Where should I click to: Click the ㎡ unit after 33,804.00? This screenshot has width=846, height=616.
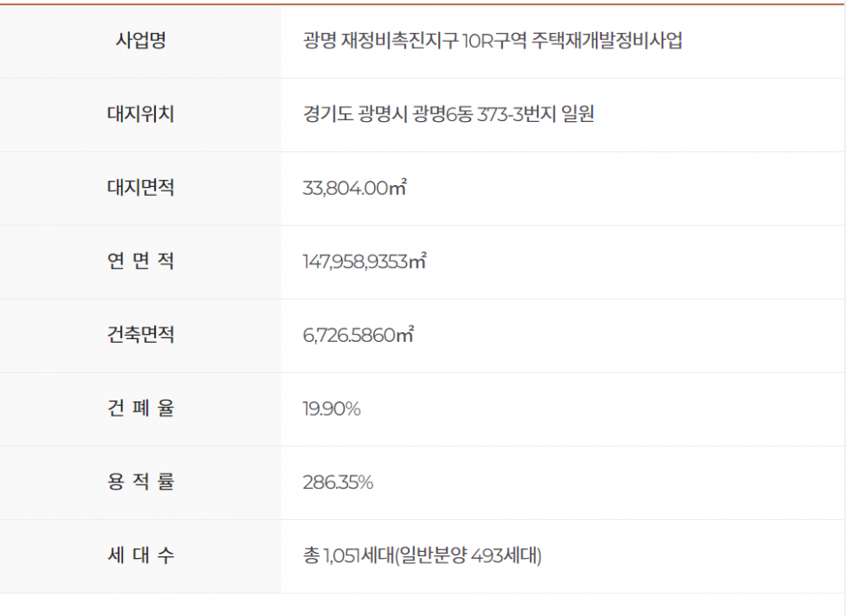pyautogui.click(x=398, y=188)
